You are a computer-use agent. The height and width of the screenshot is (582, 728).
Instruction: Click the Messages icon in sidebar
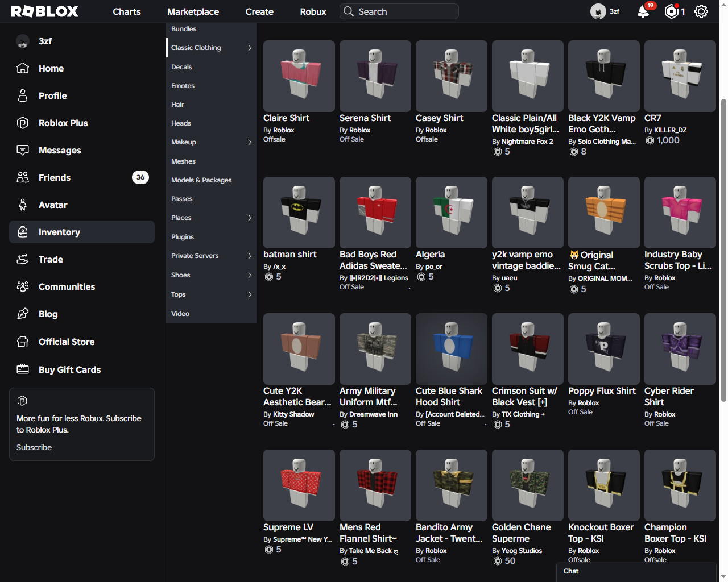[23, 150]
